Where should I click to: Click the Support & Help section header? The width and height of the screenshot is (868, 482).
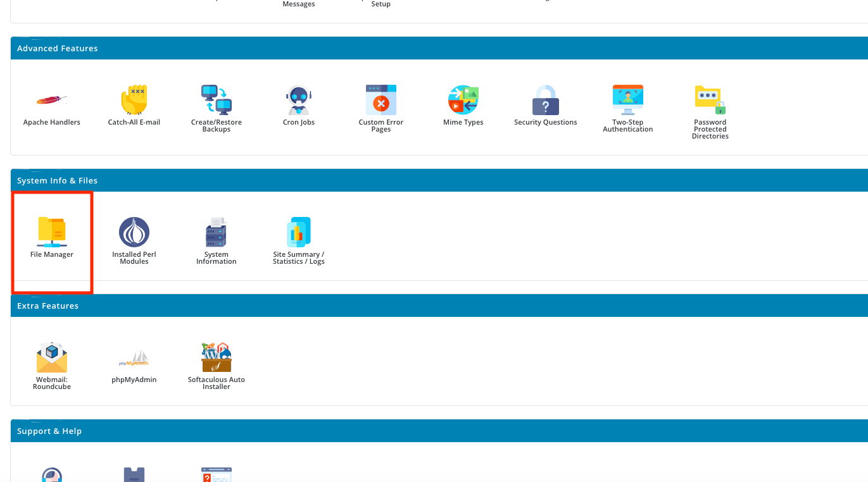point(49,431)
